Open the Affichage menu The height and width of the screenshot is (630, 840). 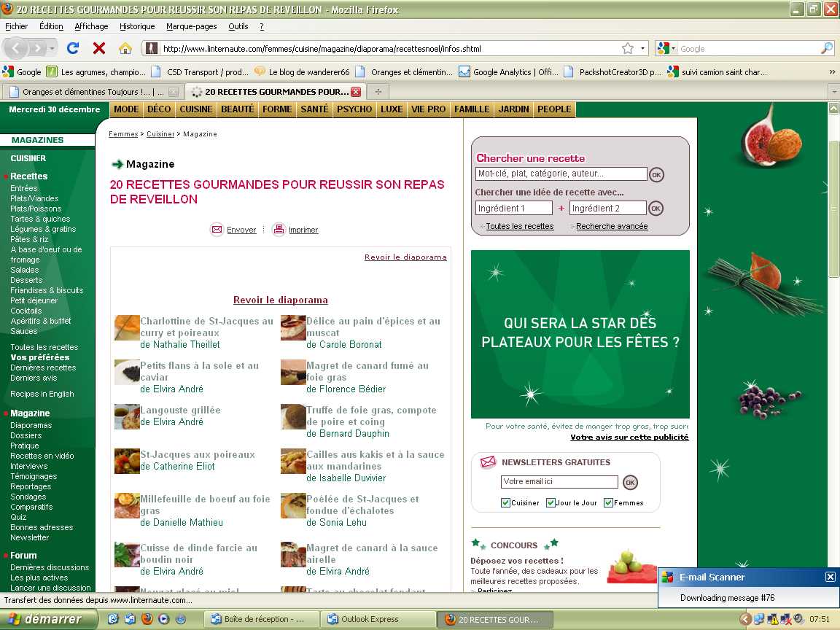(x=92, y=26)
